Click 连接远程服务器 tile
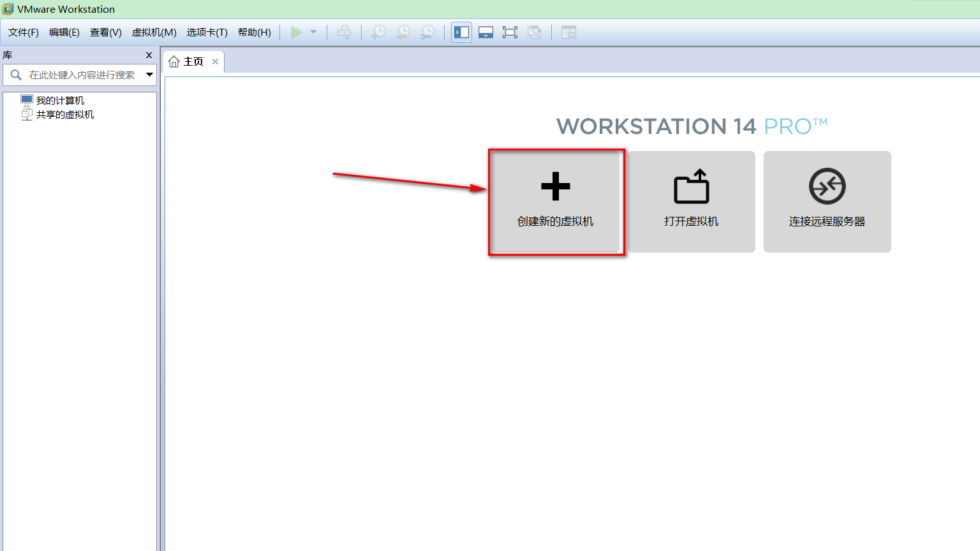The width and height of the screenshot is (980, 551). [827, 202]
